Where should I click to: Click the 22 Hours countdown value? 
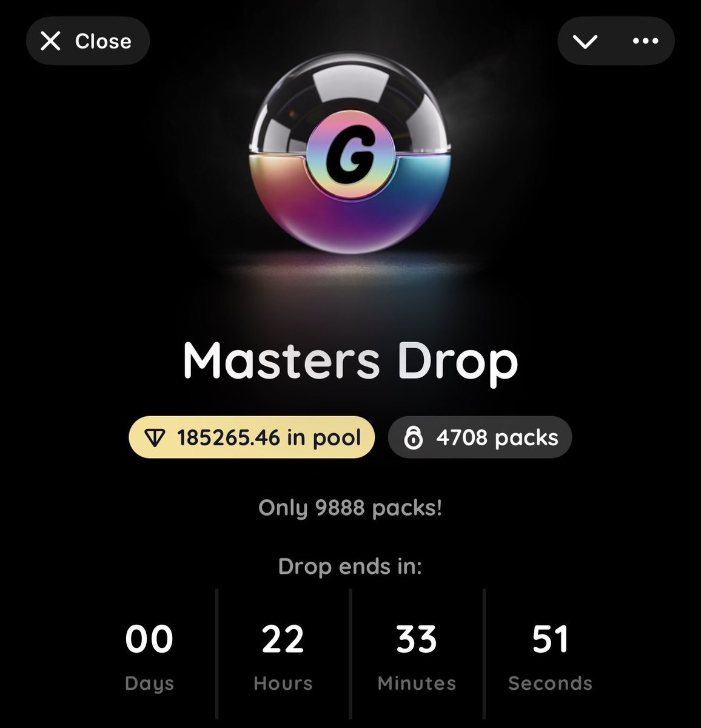pyautogui.click(x=283, y=639)
